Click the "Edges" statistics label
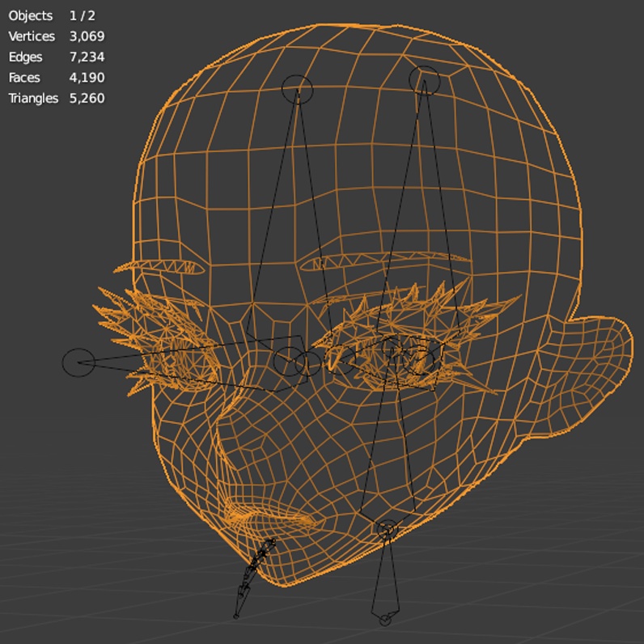The width and height of the screenshot is (644, 644). point(25,57)
